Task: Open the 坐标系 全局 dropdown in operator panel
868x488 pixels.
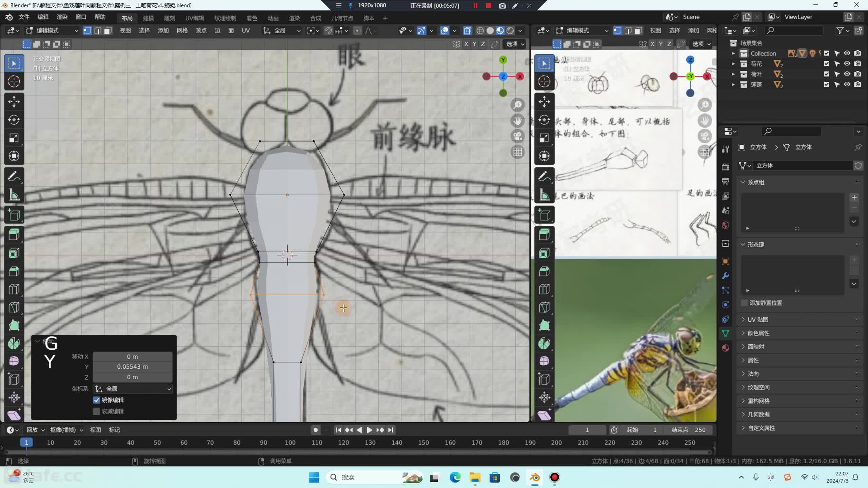Action: click(133, 389)
